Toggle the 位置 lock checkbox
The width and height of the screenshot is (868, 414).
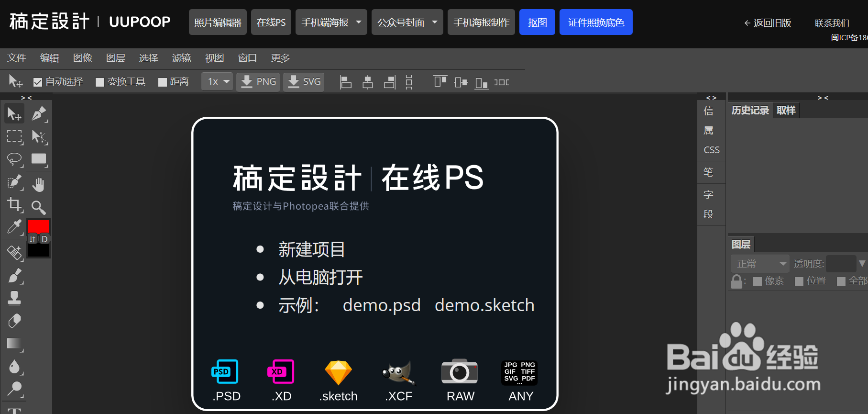799,281
